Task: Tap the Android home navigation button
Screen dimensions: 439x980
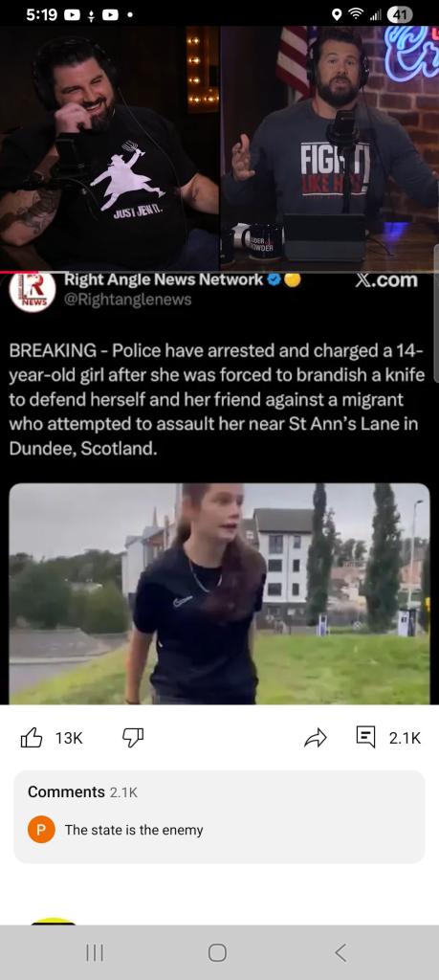Action: [x=217, y=952]
